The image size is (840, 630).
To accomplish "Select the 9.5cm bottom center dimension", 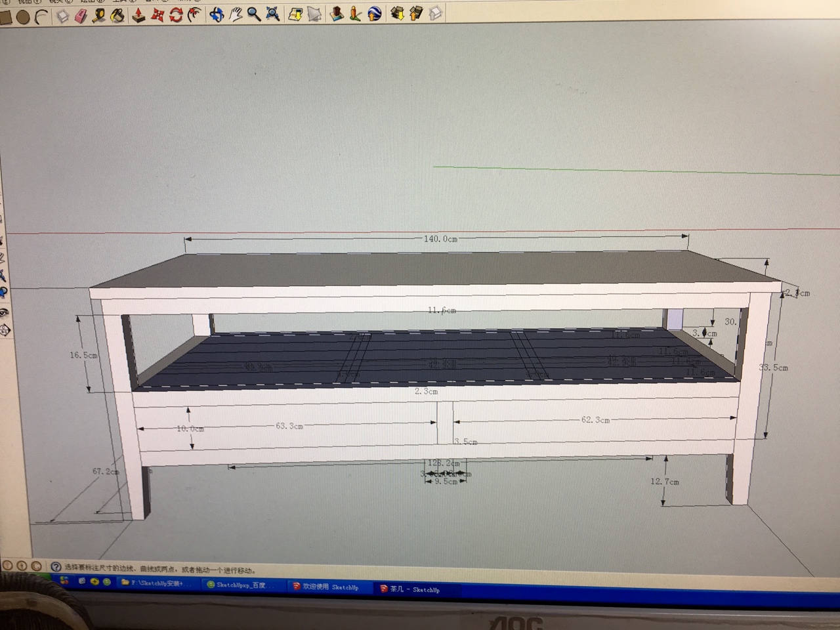I will click(446, 481).
